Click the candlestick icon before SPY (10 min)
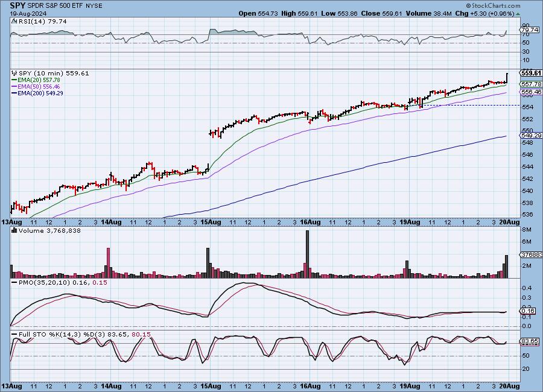Viewport: 543px width, 392px height. pyautogui.click(x=14, y=73)
